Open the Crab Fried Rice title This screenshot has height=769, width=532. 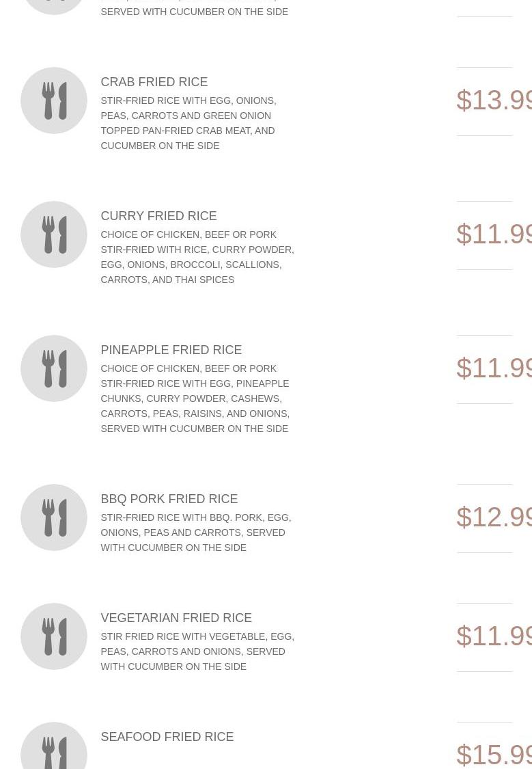coord(154,82)
